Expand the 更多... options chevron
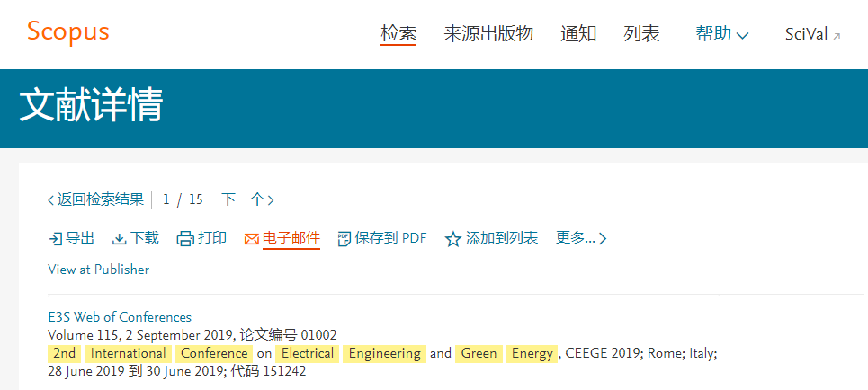Screen dimensions: 868x390 [x=603, y=239]
